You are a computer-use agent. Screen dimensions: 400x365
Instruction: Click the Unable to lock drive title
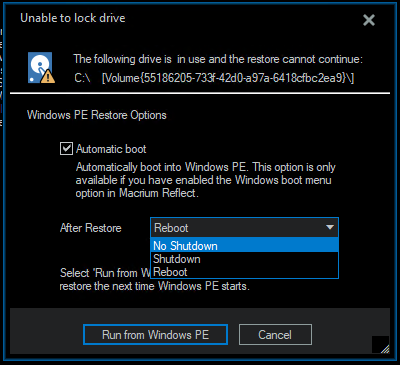73,18
